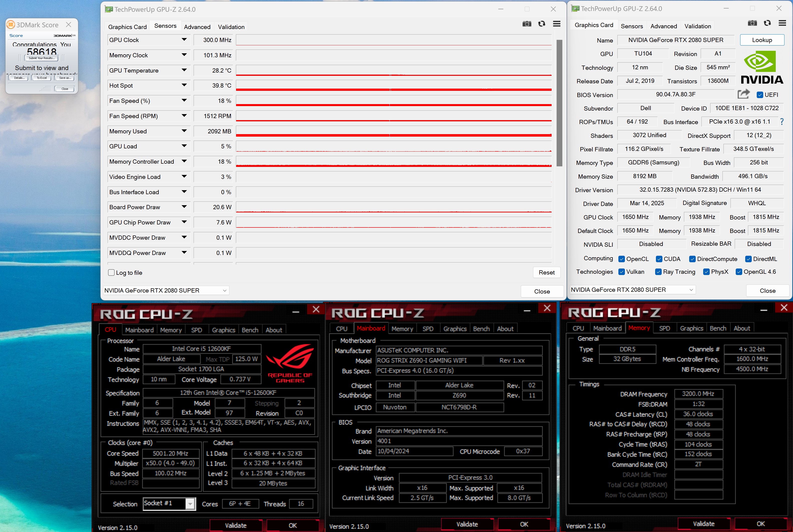Click the BIOS export share icon
793x532 pixels.
[x=743, y=94]
